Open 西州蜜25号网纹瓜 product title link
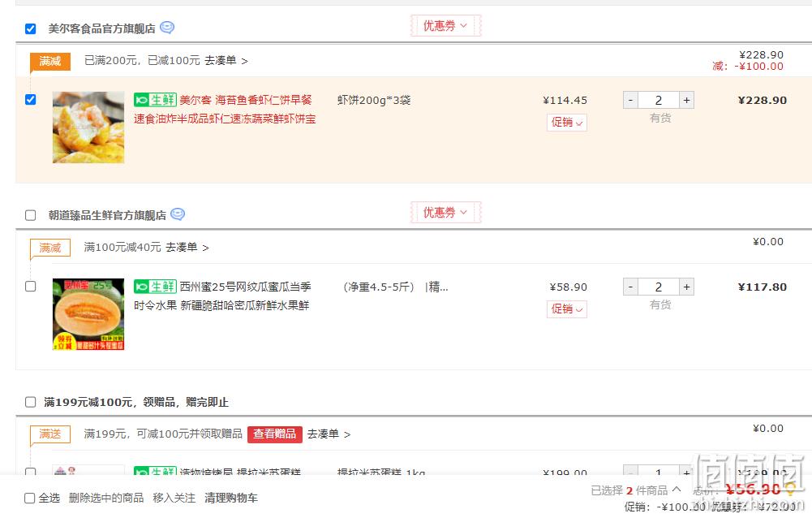Viewport: 812px width, 518px height. click(223, 296)
